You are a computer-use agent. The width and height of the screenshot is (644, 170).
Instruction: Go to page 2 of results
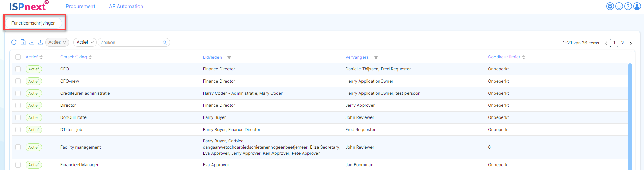pyautogui.click(x=623, y=43)
